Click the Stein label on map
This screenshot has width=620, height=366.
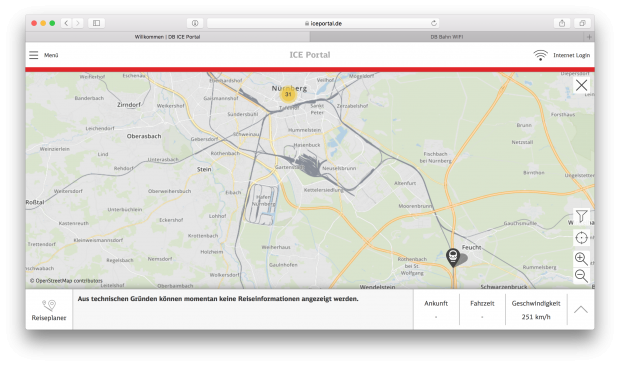tap(204, 169)
